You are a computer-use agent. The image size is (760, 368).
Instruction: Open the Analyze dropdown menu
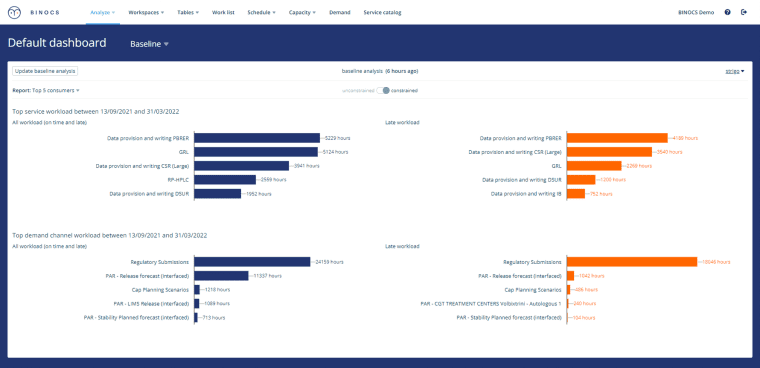click(103, 13)
